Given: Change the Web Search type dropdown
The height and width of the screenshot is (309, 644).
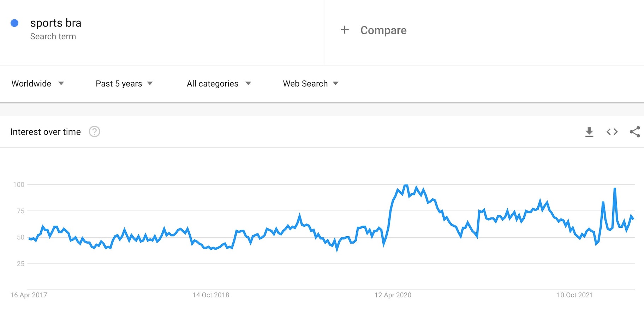Looking at the screenshot, I should pos(310,84).
